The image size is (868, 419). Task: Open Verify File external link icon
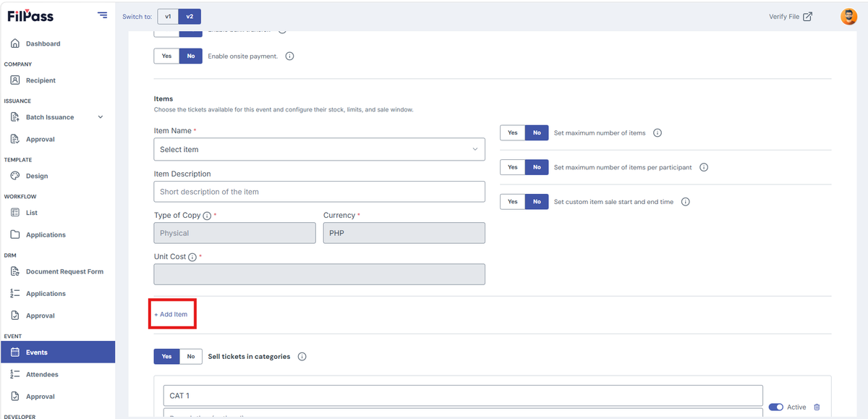808,17
